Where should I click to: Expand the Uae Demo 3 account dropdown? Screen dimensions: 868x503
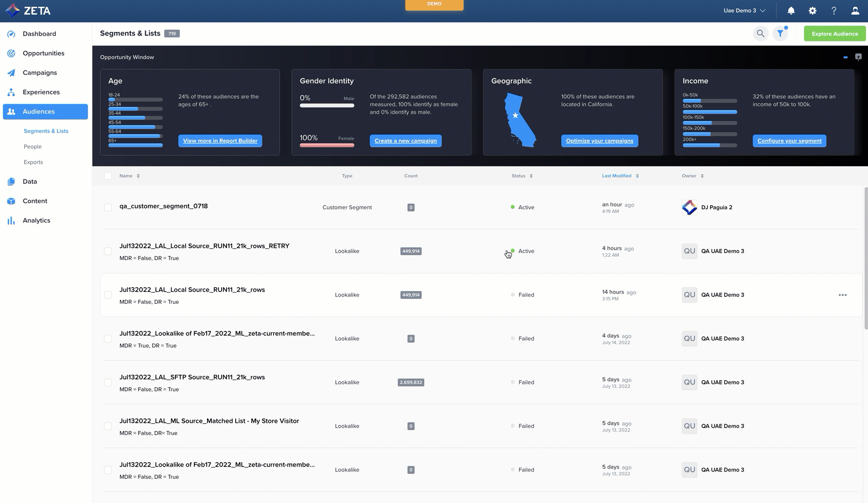tap(744, 11)
